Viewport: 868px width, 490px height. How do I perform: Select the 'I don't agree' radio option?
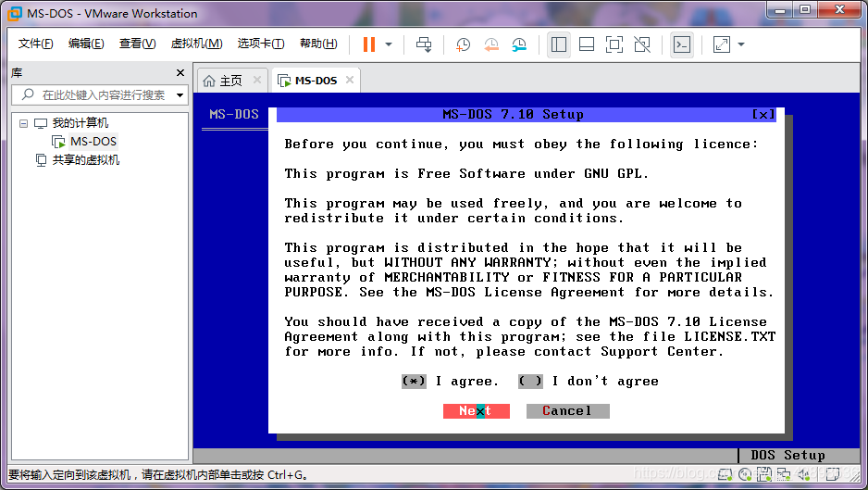[530, 382]
